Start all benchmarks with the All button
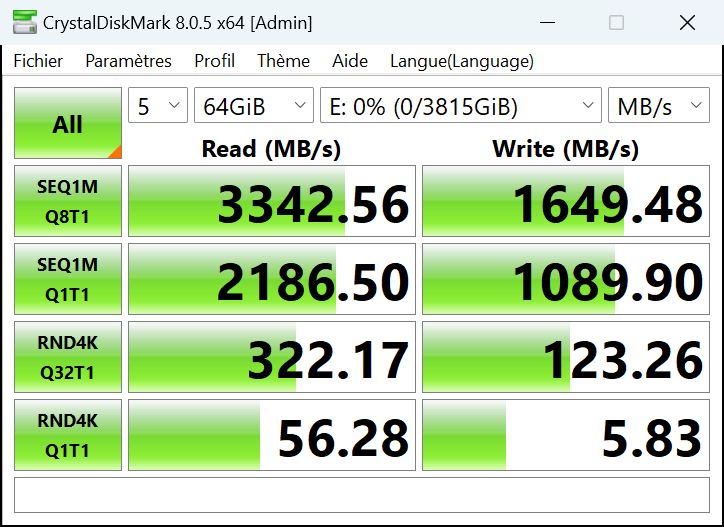This screenshot has width=724, height=527. 68,124
